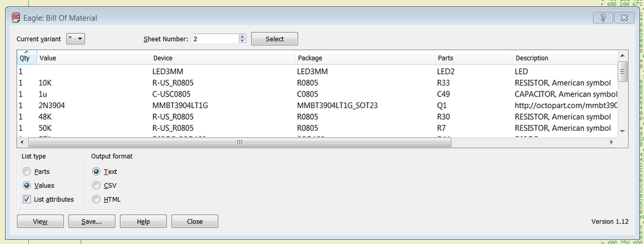Open the Current variant dropdown

point(75,39)
